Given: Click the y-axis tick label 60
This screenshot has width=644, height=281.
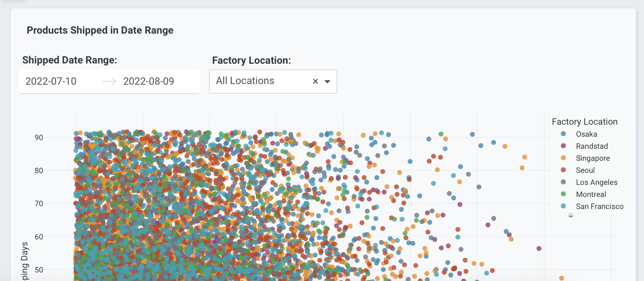Looking at the screenshot, I should [x=39, y=237].
